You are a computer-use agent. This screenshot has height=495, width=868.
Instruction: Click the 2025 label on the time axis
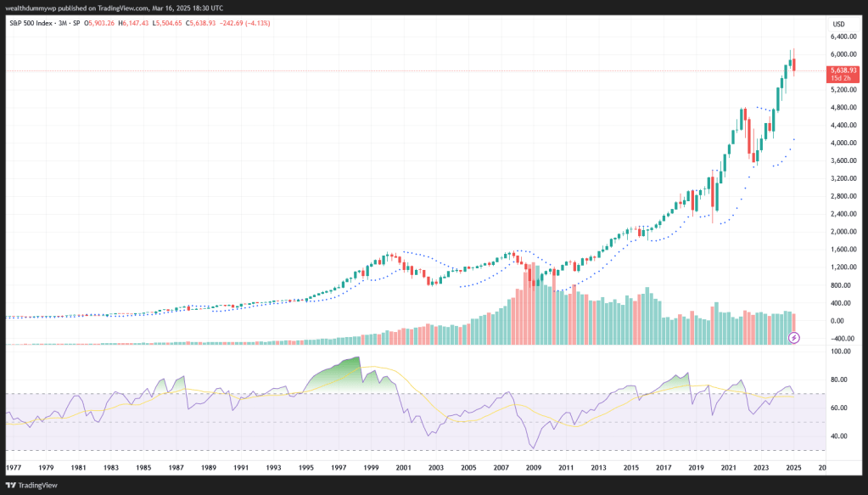792,468
